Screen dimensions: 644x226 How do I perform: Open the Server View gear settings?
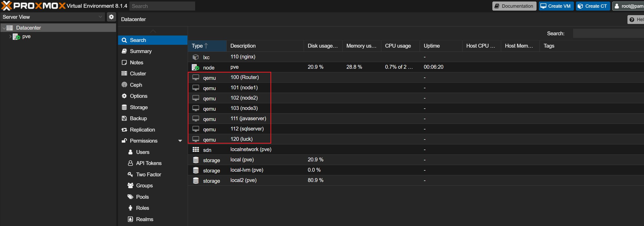pyautogui.click(x=111, y=17)
